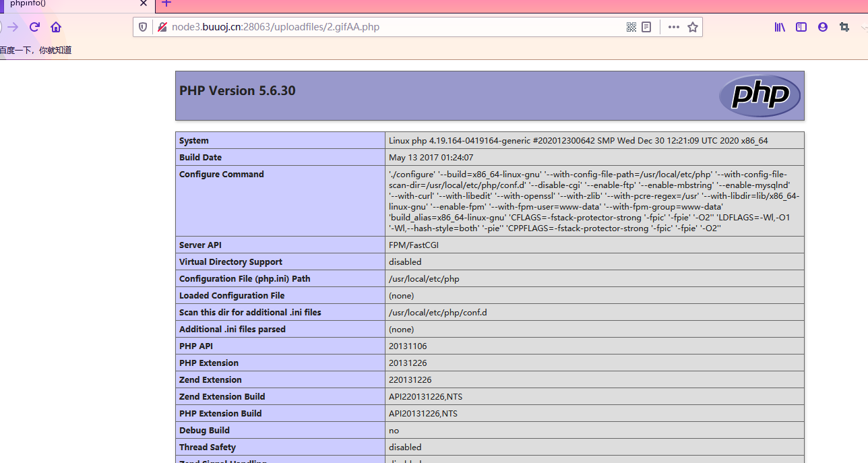Expand the customize toolbar overflow chevron
This screenshot has height=463, width=868.
coord(865,28)
